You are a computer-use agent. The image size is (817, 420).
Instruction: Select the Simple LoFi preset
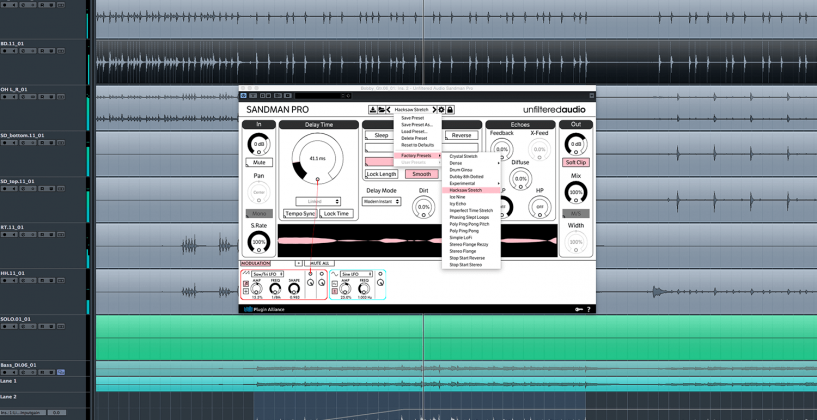pyautogui.click(x=471, y=238)
